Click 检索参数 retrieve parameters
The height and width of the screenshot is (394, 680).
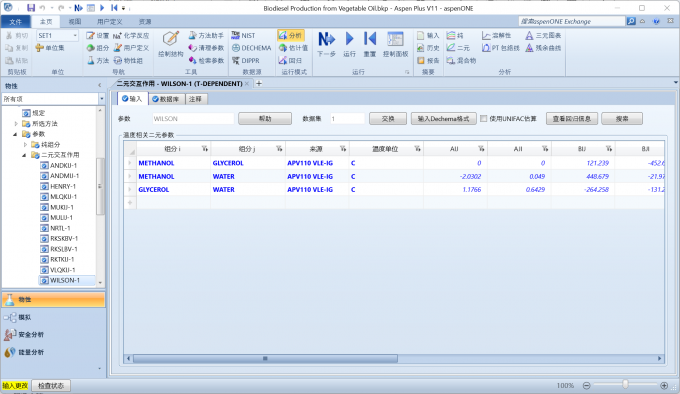pos(206,61)
